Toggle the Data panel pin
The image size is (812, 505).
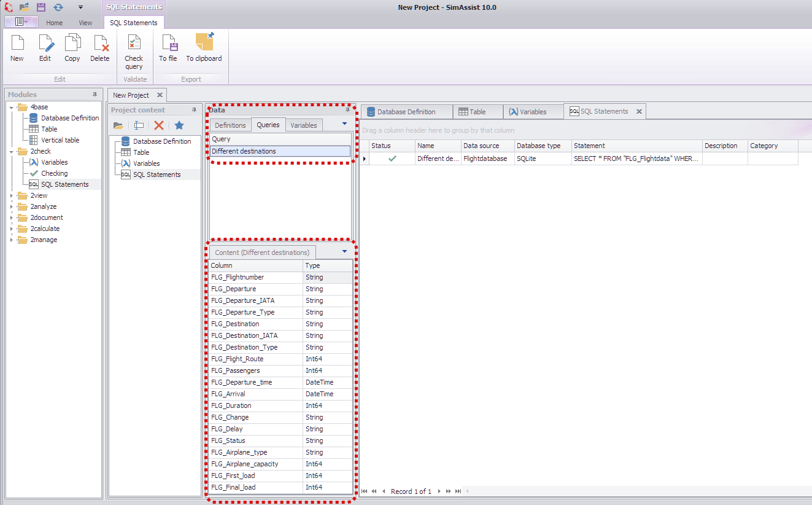tap(348, 109)
